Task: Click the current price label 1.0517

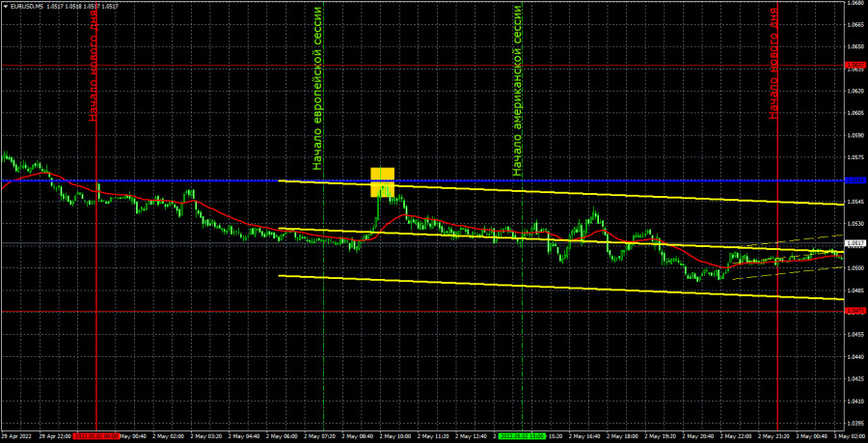Action: [854, 243]
